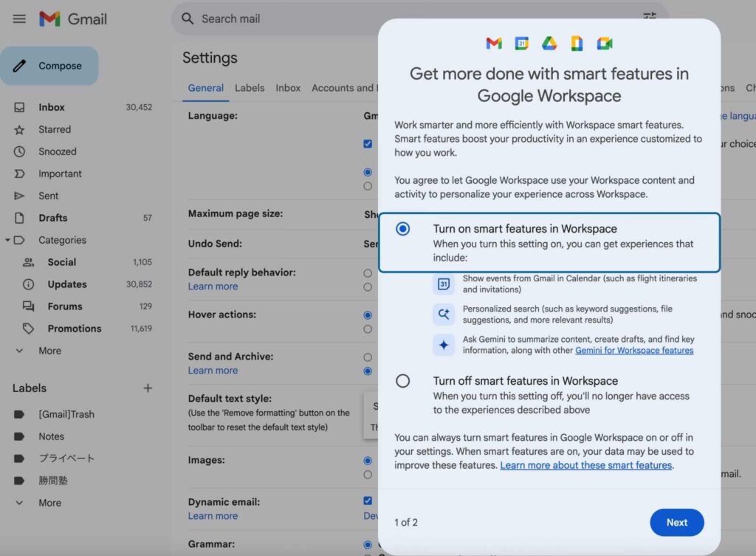The height and width of the screenshot is (556, 756).
Task: Click the Drafts page icon
Action: point(19,218)
